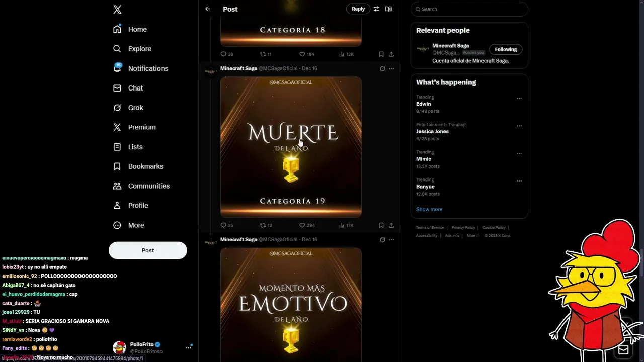Image resolution: width=644 pixels, height=362 pixels.
Task: Expand the More menu in sidebar
Action: (x=129, y=225)
